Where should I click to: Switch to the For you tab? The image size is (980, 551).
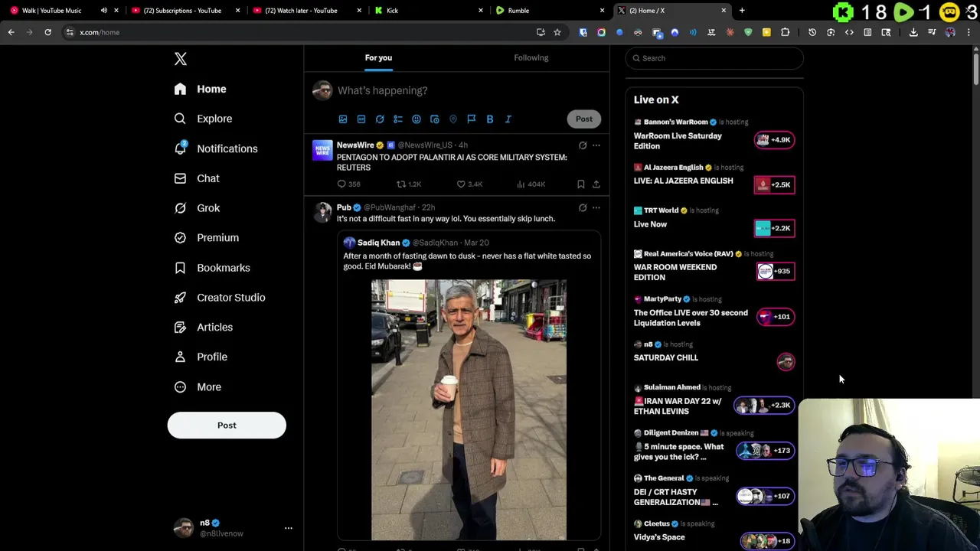point(378,58)
